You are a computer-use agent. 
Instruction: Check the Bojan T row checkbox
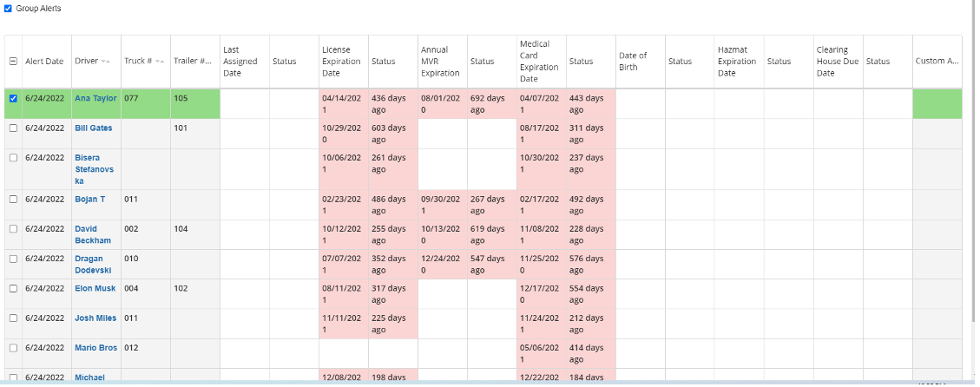tap(13, 199)
